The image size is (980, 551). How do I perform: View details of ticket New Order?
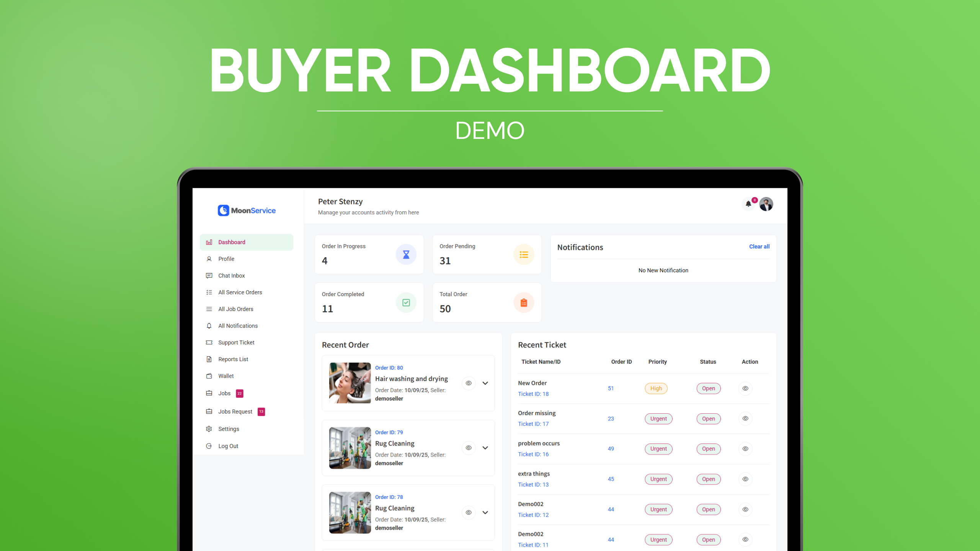coord(745,388)
